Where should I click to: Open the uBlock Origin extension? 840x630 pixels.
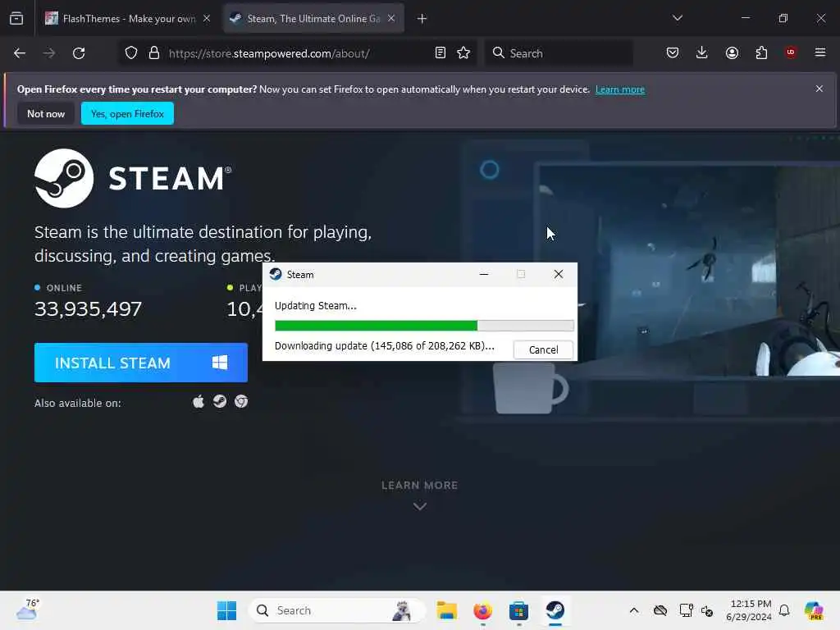pos(791,52)
